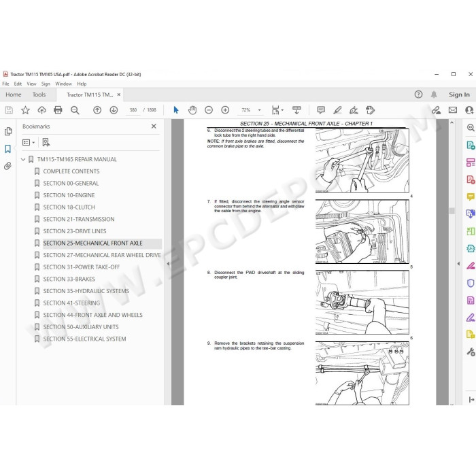
Task: Open Page Thumbnails panel icon
Action: [x=8, y=131]
